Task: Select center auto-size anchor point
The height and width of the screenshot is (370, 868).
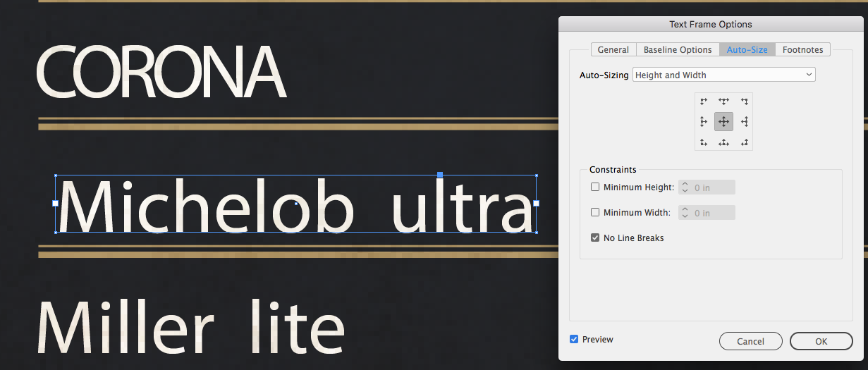Action: click(x=723, y=122)
